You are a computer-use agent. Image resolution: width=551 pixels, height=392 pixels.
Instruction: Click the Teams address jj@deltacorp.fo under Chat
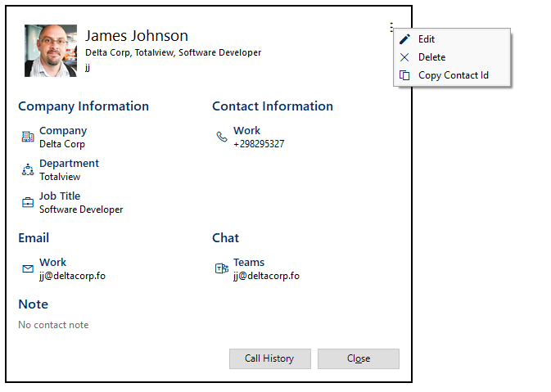pos(266,276)
